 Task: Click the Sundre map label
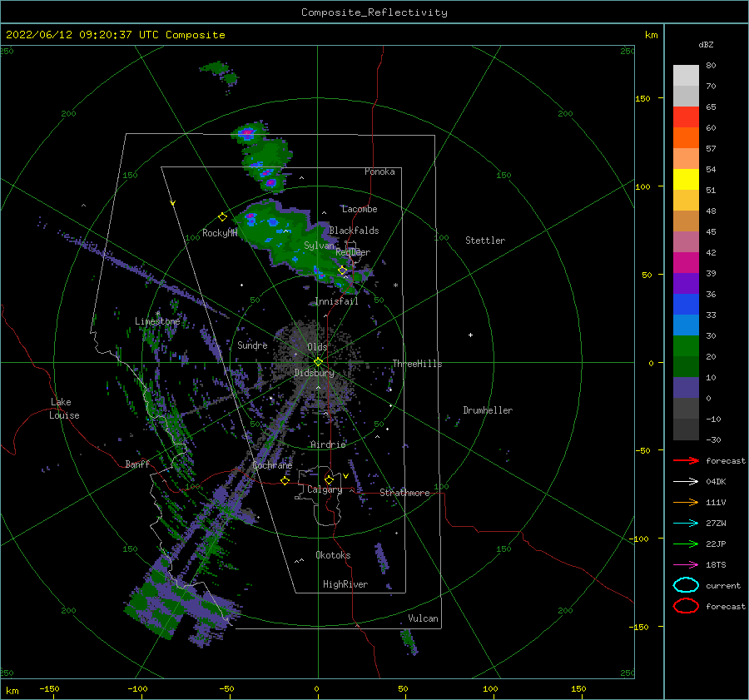(252, 345)
